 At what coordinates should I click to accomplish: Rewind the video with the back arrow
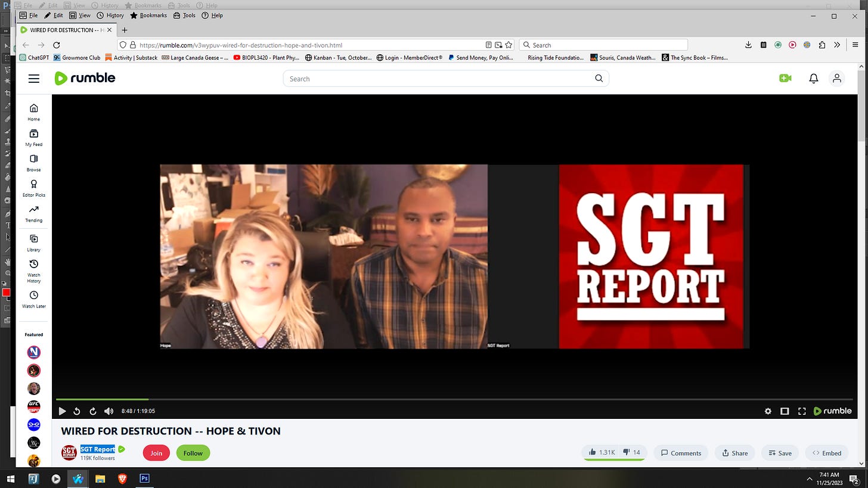pos(77,411)
